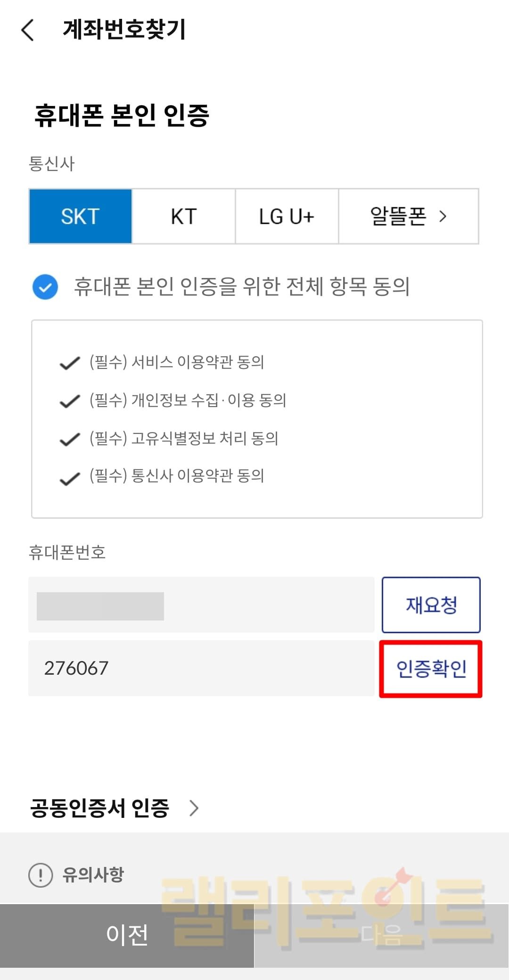Toggle 서비스 이용약관 동의 checkmark
Image resolution: width=509 pixels, height=980 pixels.
click(70, 363)
